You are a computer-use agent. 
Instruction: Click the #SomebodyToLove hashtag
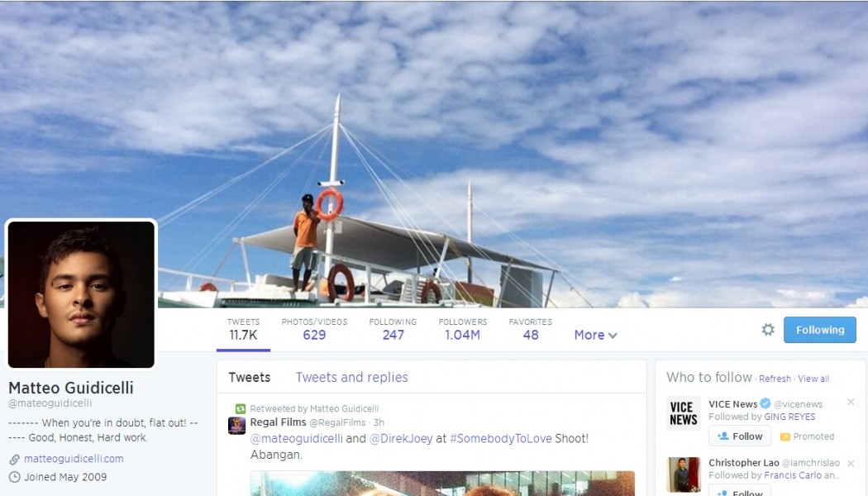point(500,438)
